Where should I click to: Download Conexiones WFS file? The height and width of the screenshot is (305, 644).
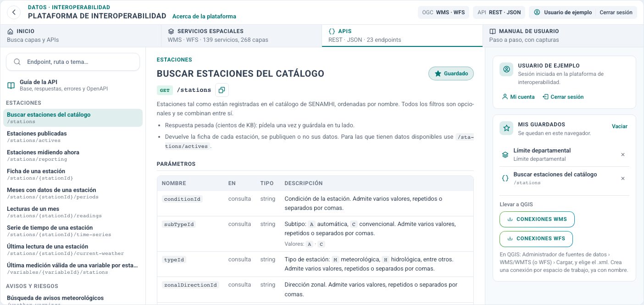click(x=536, y=238)
